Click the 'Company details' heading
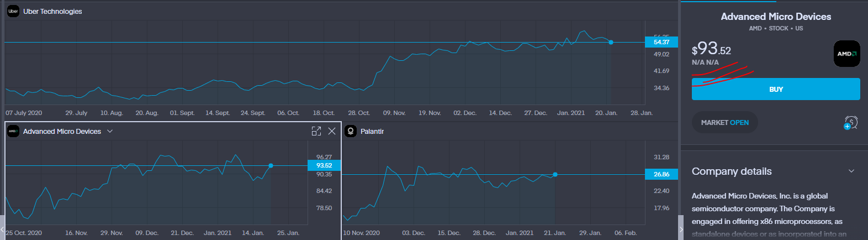This screenshot has width=868, height=240. [x=732, y=171]
